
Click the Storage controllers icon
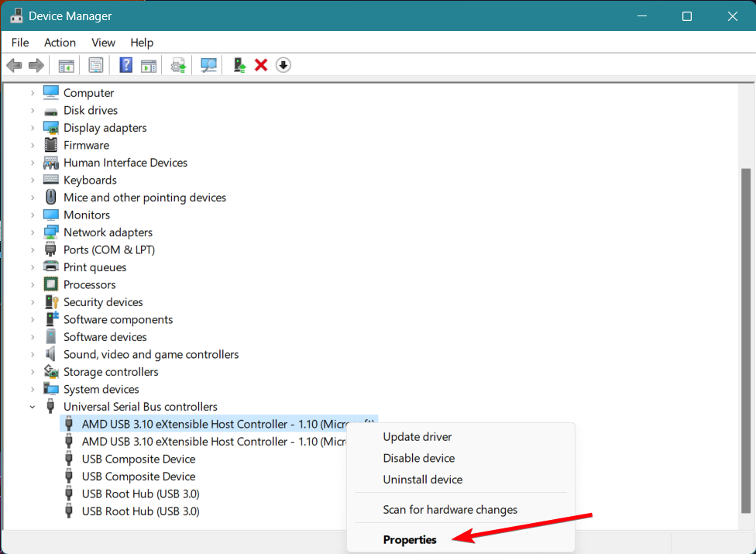coord(50,371)
